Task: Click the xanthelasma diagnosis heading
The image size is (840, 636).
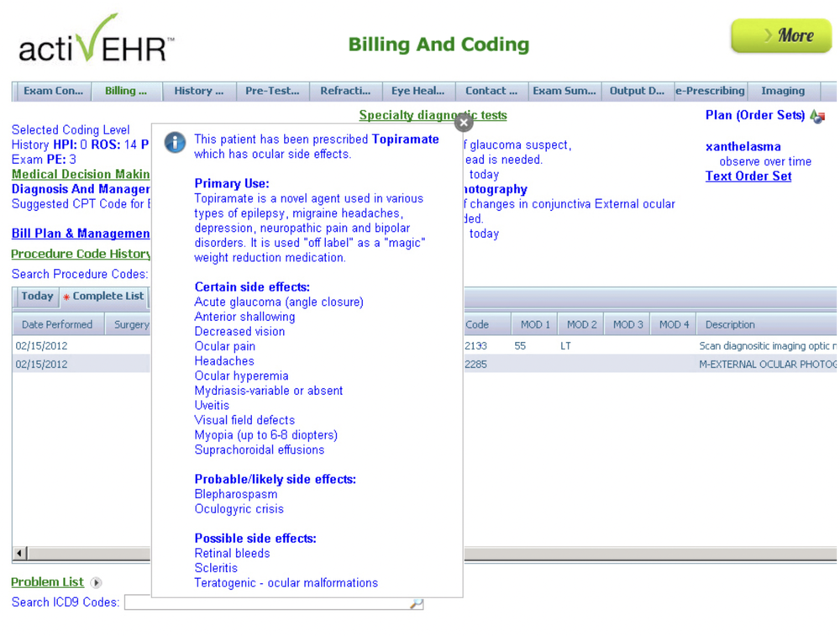Action: (743, 147)
